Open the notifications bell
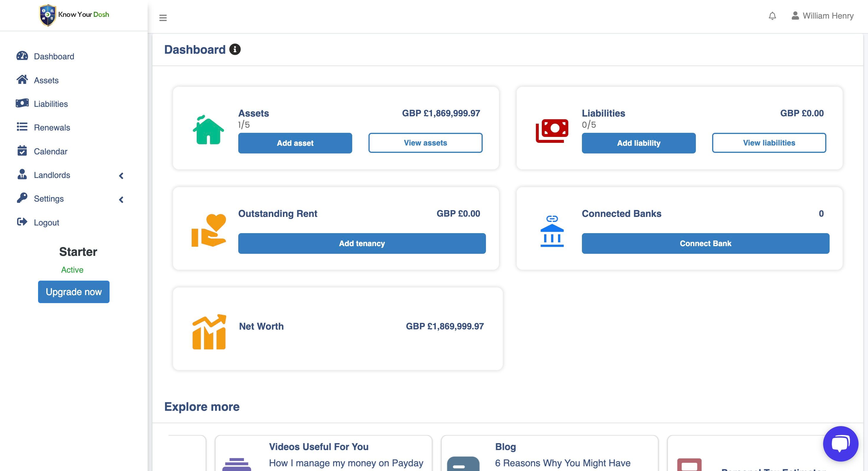This screenshot has width=868, height=471. coord(772,16)
